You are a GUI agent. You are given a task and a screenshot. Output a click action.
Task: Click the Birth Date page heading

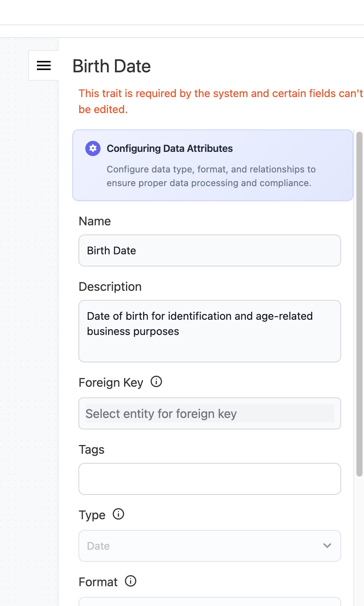click(x=112, y=66)
